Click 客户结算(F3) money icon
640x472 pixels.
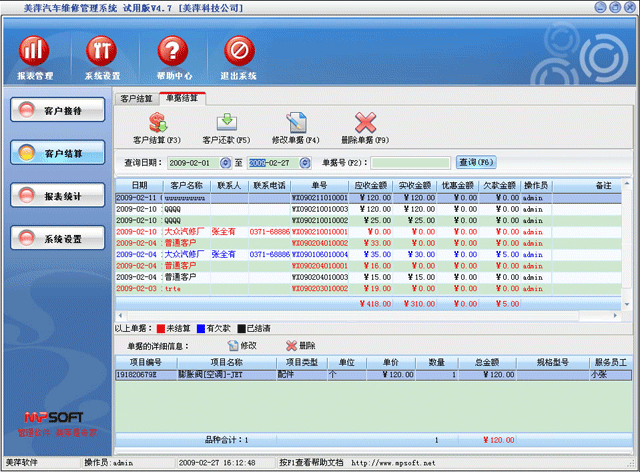coord(157,123)
